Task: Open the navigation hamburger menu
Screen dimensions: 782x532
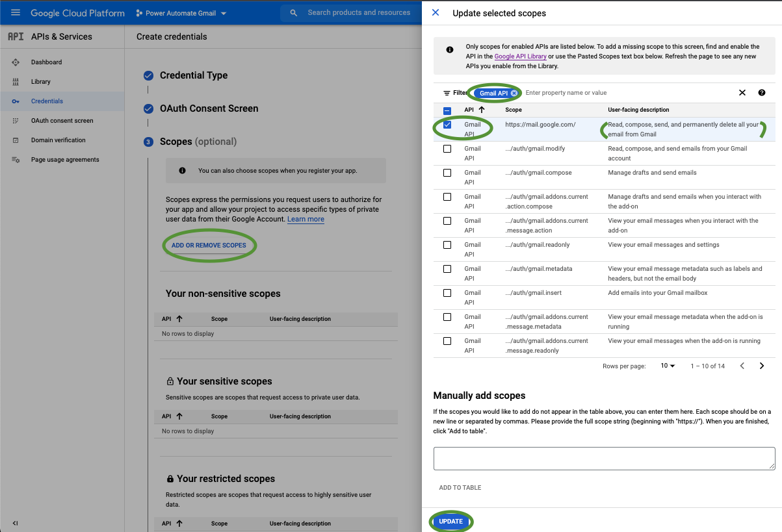Action: click(x=16, y=12)
